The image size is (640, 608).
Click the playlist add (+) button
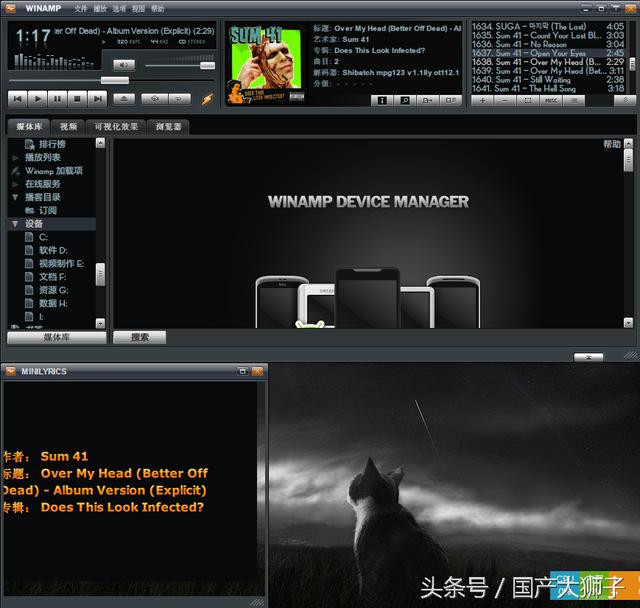482,100
